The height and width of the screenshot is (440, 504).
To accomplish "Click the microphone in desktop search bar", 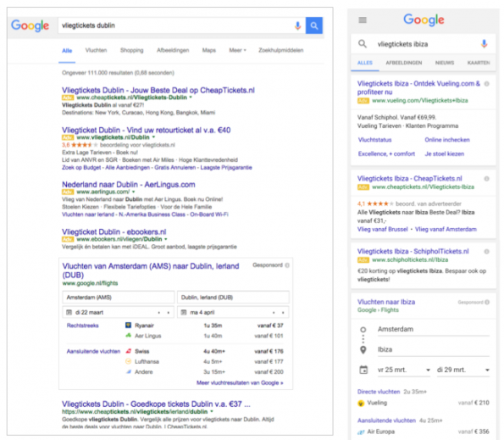I will point(297,25).
